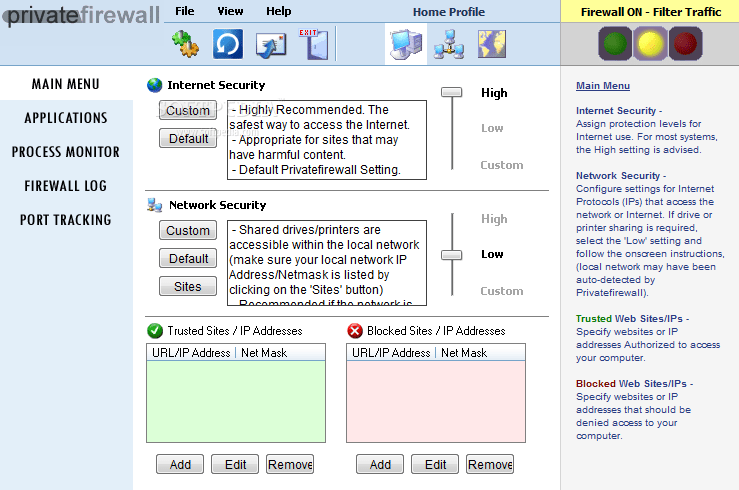Click Custom button under Network Security
The image size is (739, 490).
click(188, 230)
